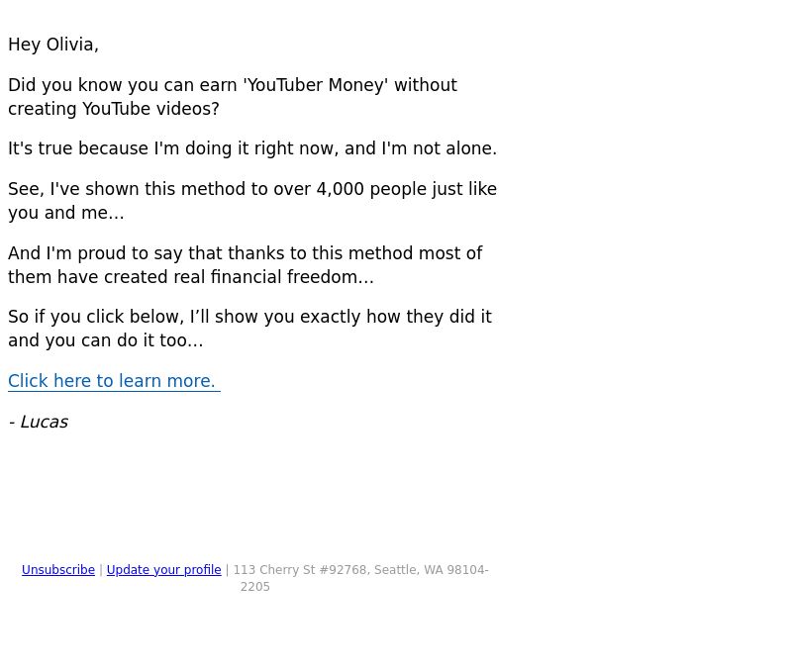Screen dimensions: 792x672
Task: Click the sentence starting "So if you click below"
Action: (249, 329)
